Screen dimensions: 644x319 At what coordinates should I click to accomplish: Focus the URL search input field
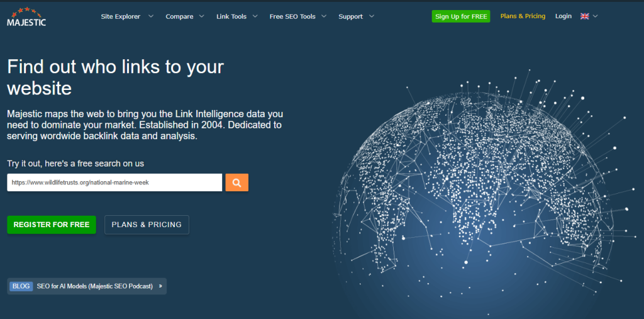coord(114,182)
